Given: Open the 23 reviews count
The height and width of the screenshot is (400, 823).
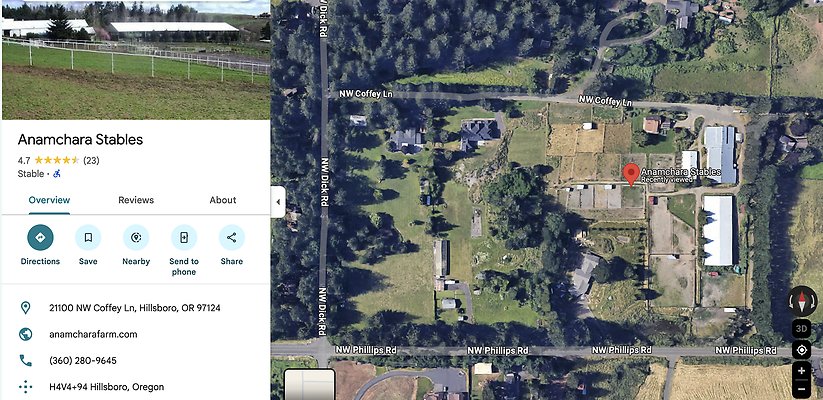Looking at the screenshot, I should [x=91, y=161].
